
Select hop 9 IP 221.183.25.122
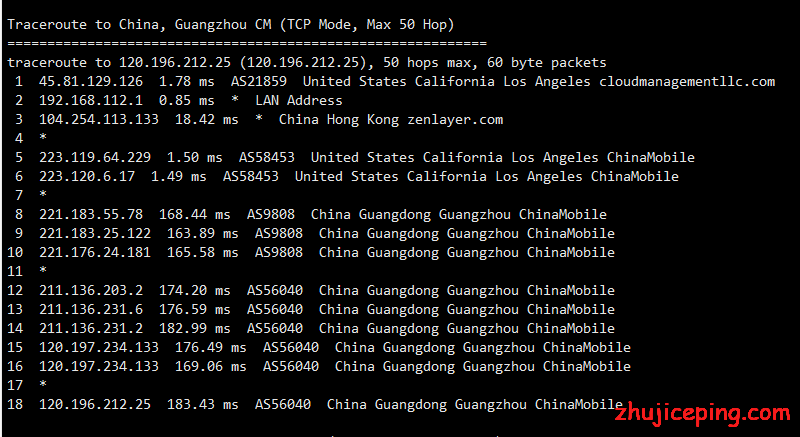point(95,234)
